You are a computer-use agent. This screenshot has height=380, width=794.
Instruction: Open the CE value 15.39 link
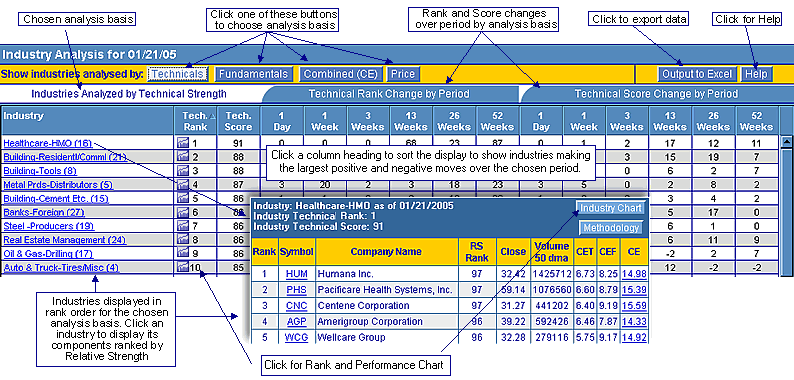tap(634, 290)
